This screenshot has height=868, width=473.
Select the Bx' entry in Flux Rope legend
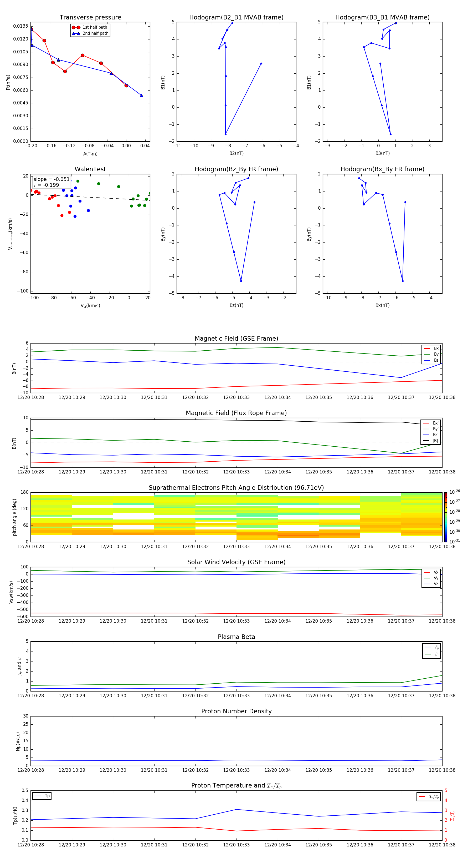431,423
